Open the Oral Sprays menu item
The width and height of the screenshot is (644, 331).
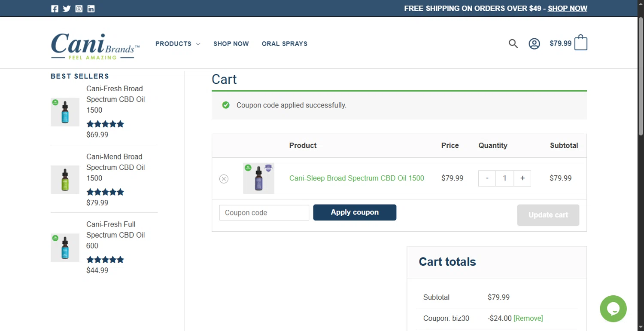pyautogui.click(x=285, y=44)
